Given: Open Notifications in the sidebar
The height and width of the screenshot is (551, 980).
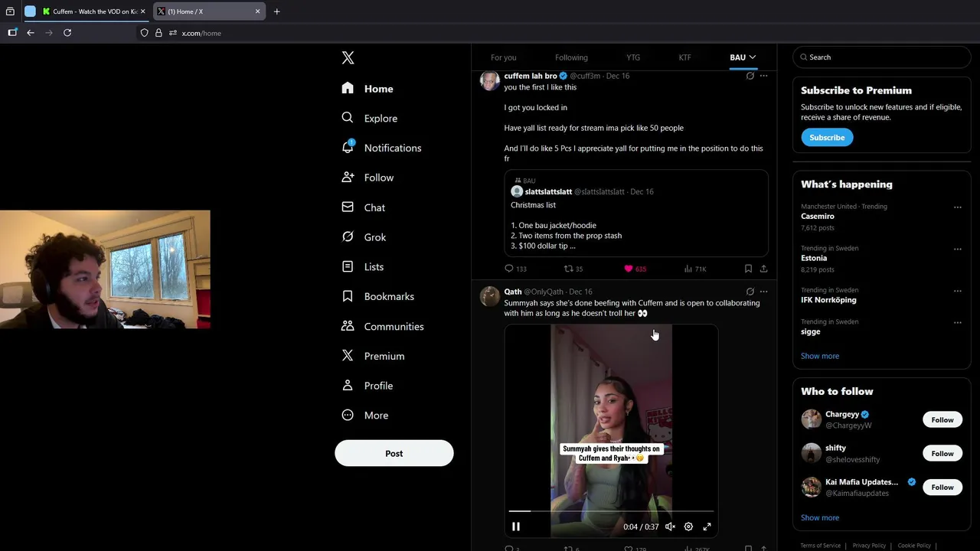Looking at the screenshot, I should click(x=381, y=148).
